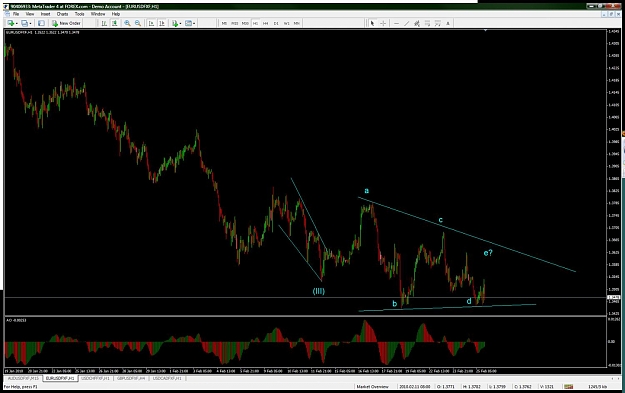Screen dimensions: 625x393
Task: Switch to the EURUSDFXF,H1 chart tab
Action: tap(60, 378)
